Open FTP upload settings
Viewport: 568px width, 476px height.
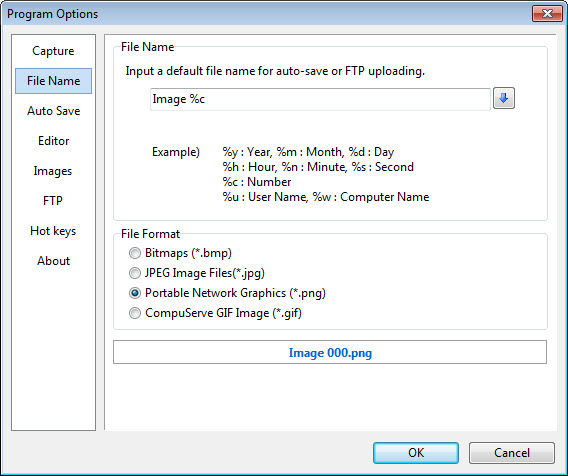53,200
